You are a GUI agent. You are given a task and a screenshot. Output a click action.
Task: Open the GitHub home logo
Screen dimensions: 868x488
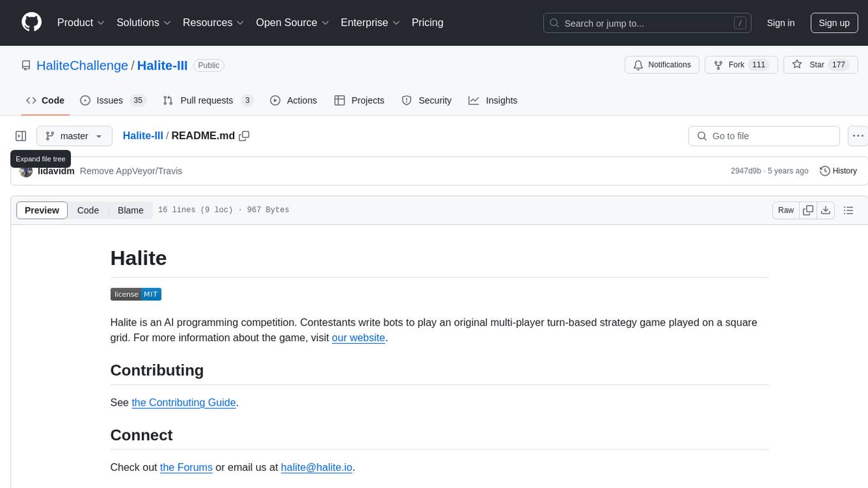31,22
